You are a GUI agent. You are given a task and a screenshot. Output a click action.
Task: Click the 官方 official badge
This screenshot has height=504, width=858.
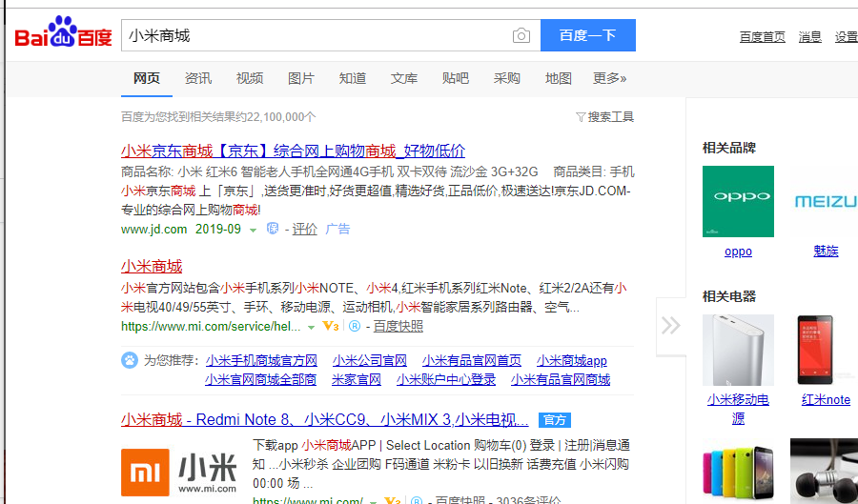(555, 420)
